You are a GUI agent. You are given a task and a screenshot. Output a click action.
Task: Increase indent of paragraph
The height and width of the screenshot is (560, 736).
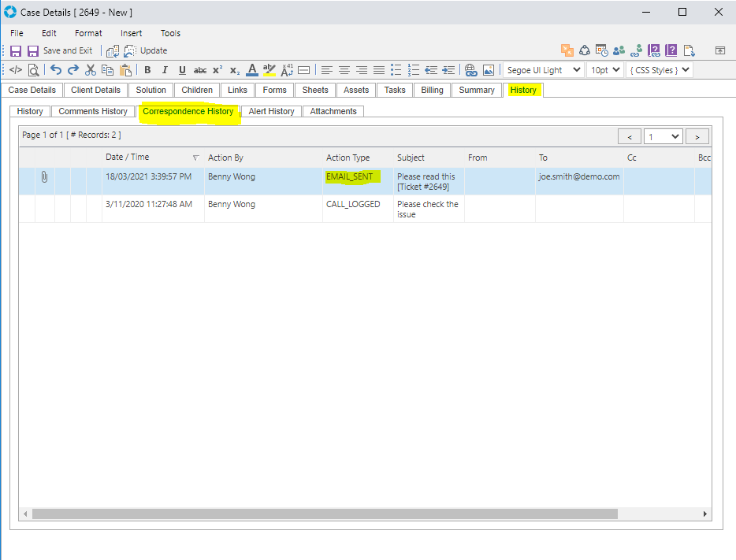pos(448,70)
